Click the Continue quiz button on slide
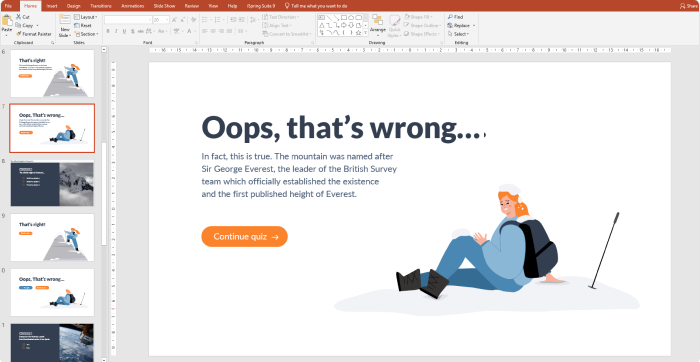 244,237
